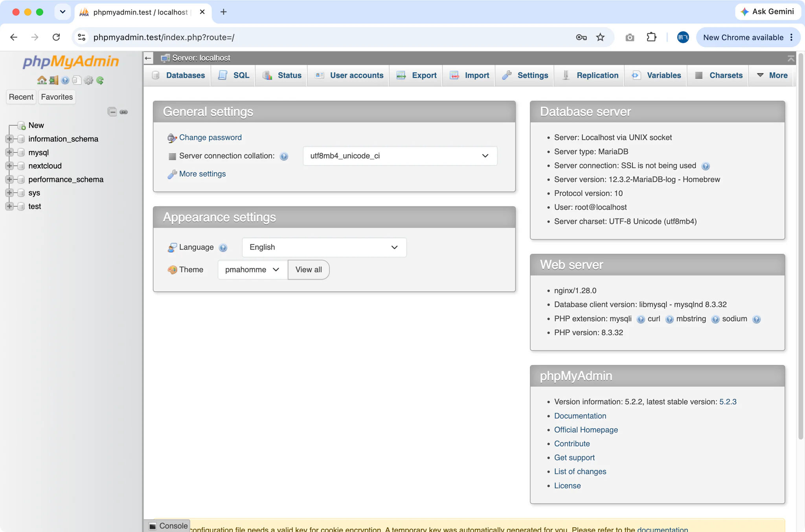Viewport: 805px width, 532px height.
Task: Open the Official Homepage link
Action: pos(586,430)
